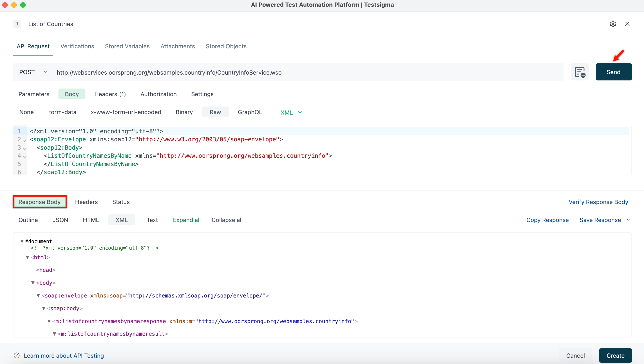The height and width of the screenshot is (364, 644).
Task: Switch response view to JSON
Action: (60, 220)
